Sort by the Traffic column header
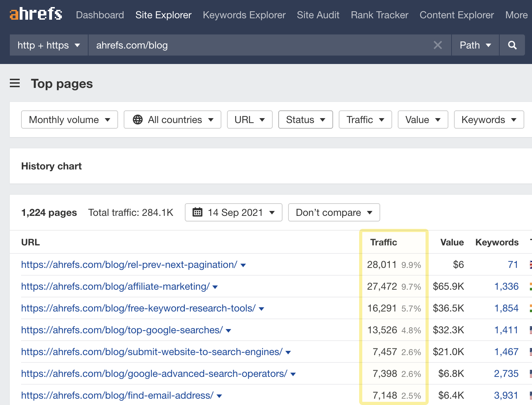The width and height of the screenshot is (532, 405). pos(383,242)
